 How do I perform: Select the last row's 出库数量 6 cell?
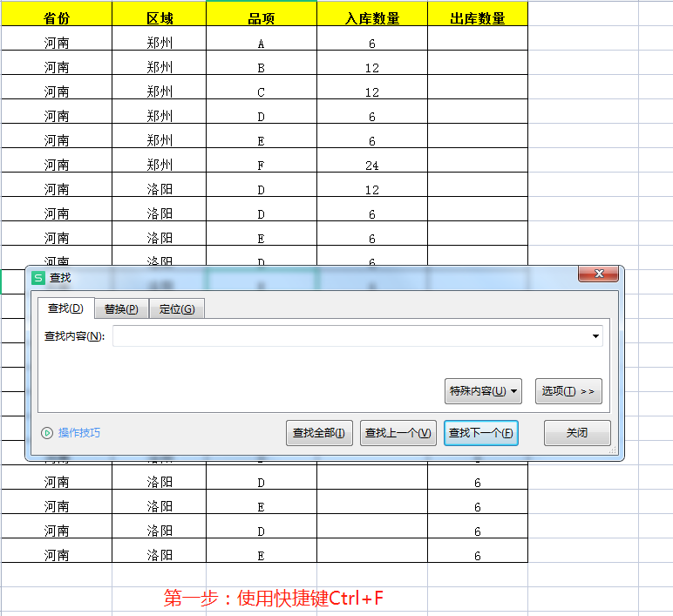click(478, 551)
